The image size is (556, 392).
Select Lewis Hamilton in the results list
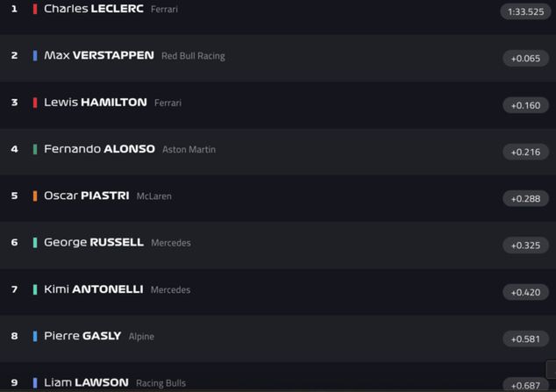pyautogui.click(x=95, y=103)
